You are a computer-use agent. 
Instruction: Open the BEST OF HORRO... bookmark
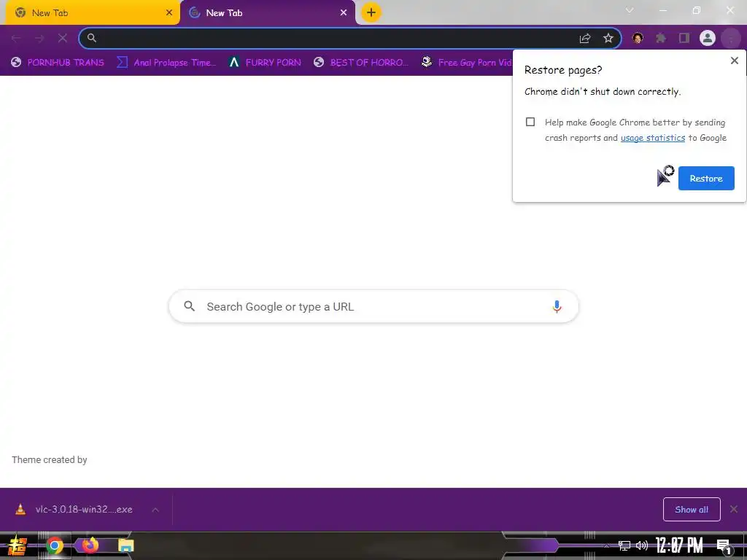(x=361, y=63)
